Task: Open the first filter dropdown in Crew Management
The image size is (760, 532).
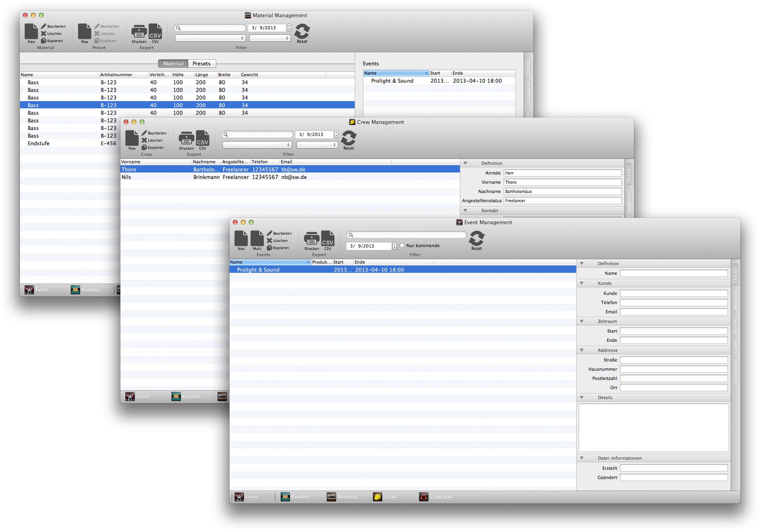Action: (x=257, y=145)
